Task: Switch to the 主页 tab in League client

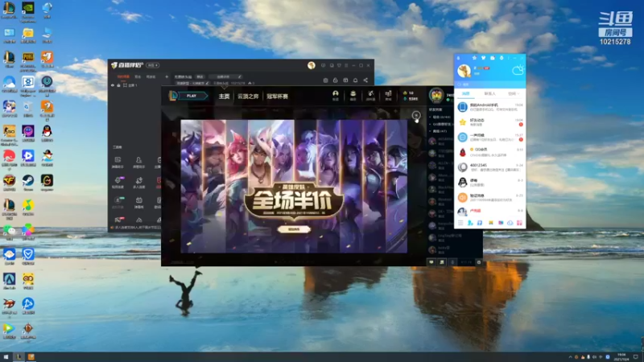Action: click(x=224, y=97)
